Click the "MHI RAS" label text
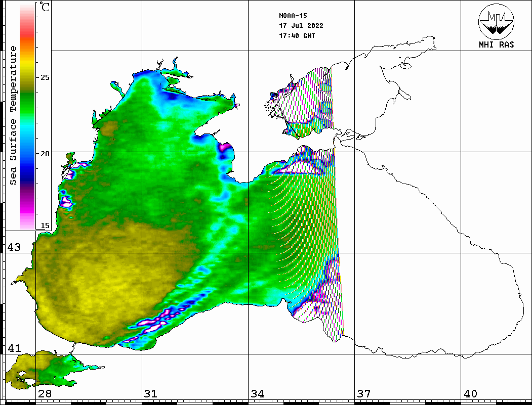Screen dimensions: 532x405 pos(497,44)
